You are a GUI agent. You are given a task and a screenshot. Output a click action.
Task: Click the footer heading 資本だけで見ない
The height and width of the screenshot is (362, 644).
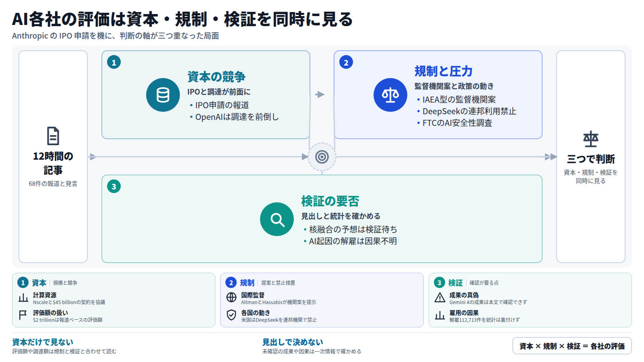(43, 342)
